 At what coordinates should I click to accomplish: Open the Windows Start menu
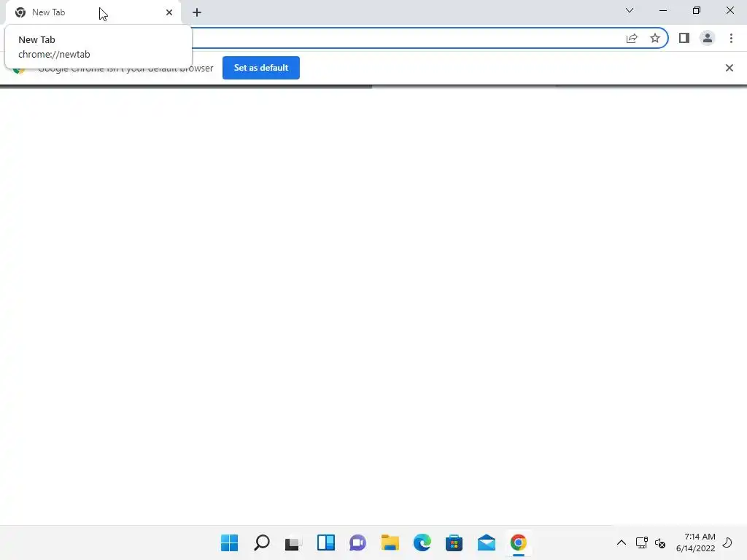(x=230, y=542)
